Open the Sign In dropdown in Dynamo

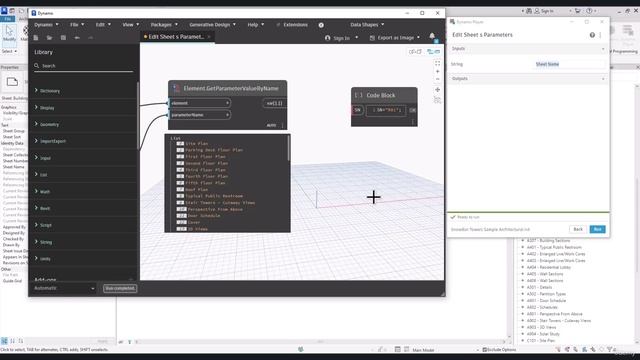(342, 38)
